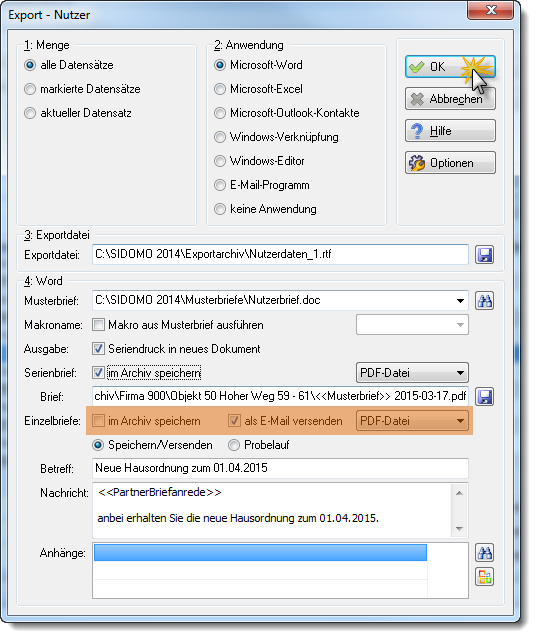Click the colored grid icon below Anhänge binoculars
536x638 pixels.
[484, 577]
